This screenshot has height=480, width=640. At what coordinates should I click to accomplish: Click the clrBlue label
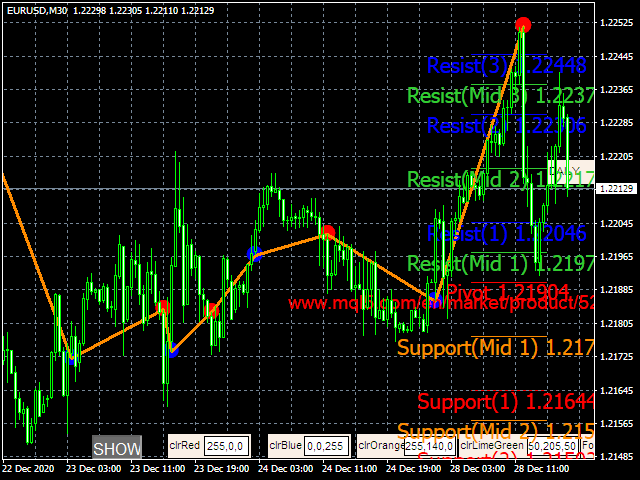coord(285,445)
